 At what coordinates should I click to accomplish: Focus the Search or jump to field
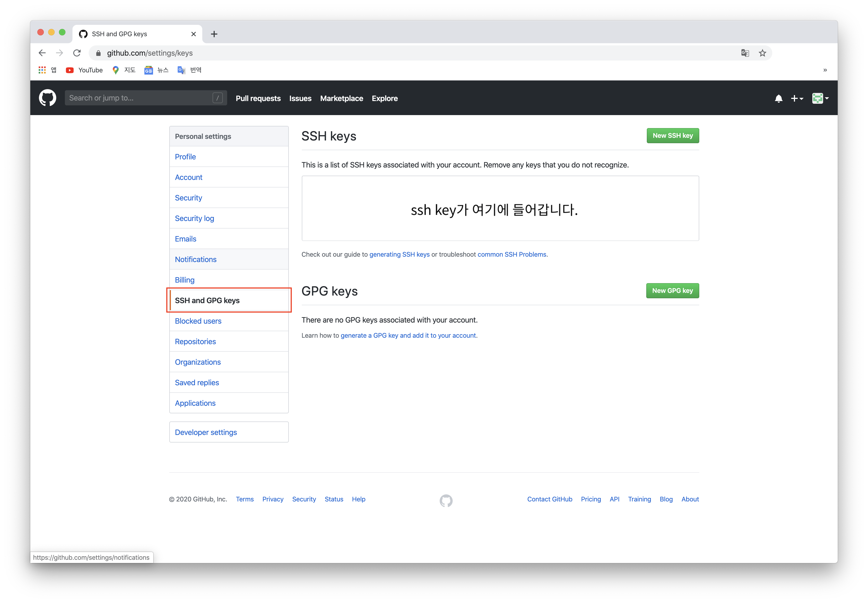tap(140, 98)
